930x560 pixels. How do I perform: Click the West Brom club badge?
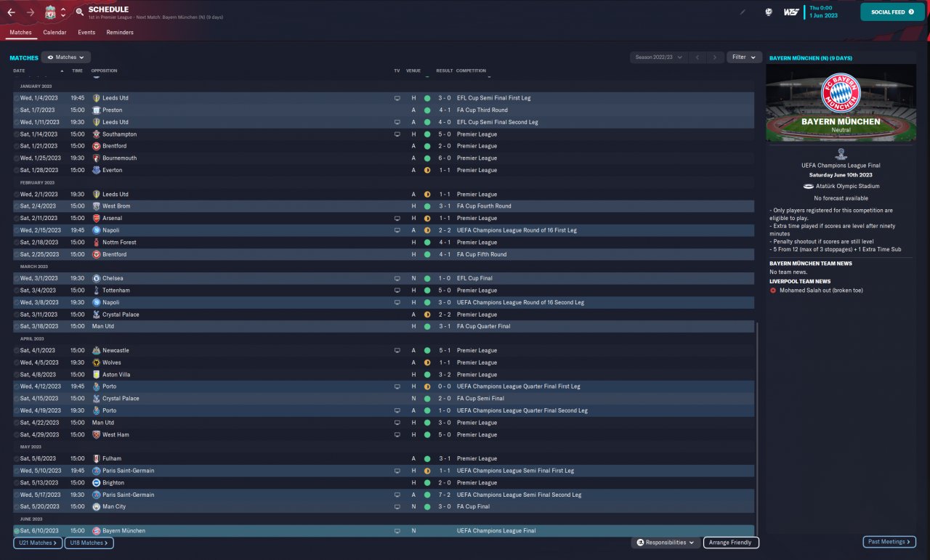pos(96,206)
